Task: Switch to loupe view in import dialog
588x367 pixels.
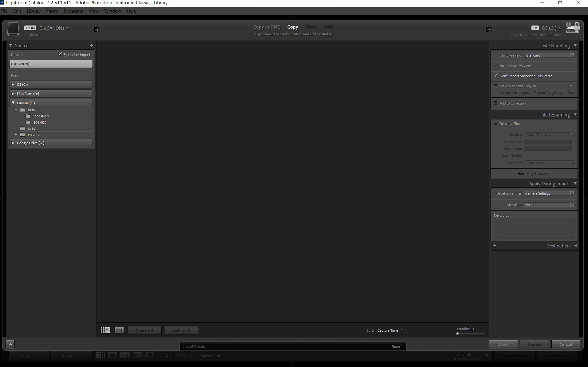Action: pyautogui.click(x=119, y=330)
